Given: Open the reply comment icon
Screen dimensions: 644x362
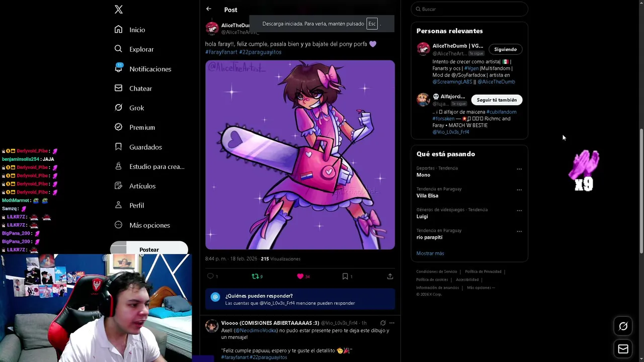Looking at the screenshot, I should 210,276.
